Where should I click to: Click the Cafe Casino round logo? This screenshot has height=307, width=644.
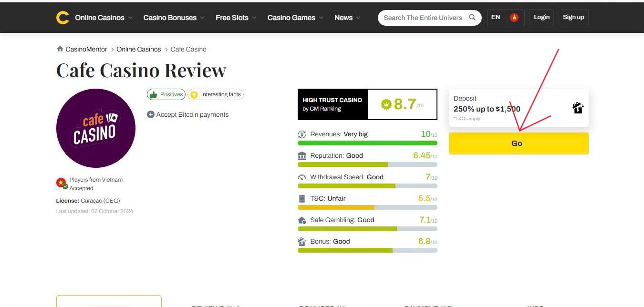(96, 128)
